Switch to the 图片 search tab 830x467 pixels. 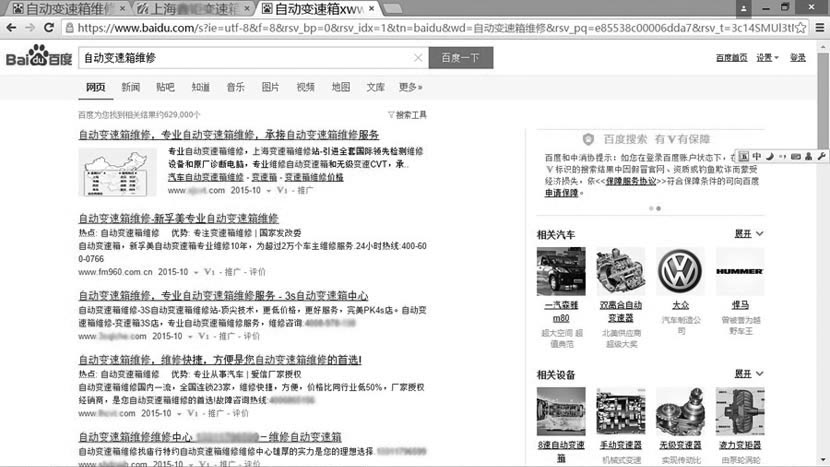[x=270, y=88]
